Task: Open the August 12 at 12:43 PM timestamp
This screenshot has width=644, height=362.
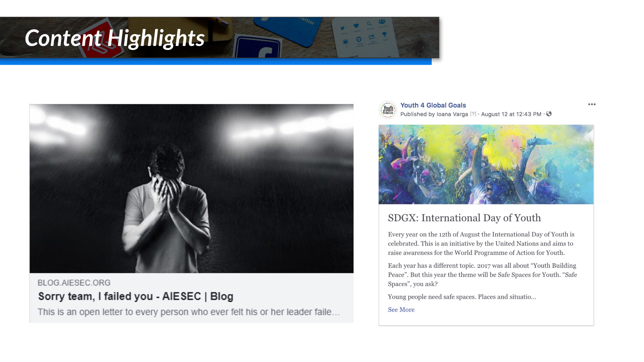Action: pos(511,114)
